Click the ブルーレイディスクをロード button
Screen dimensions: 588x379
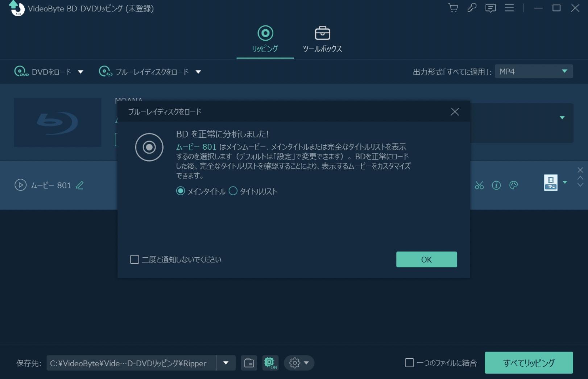[x=144, y=72]
